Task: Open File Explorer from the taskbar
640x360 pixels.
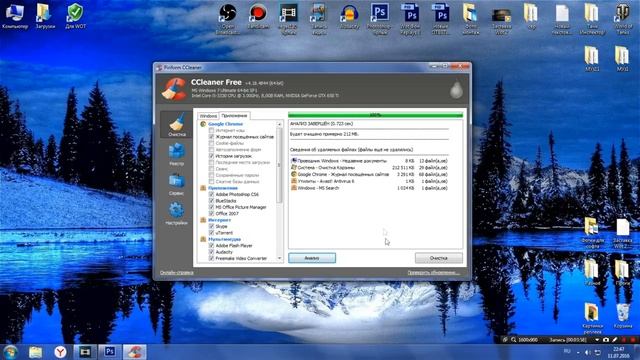Action: [36, 352]
